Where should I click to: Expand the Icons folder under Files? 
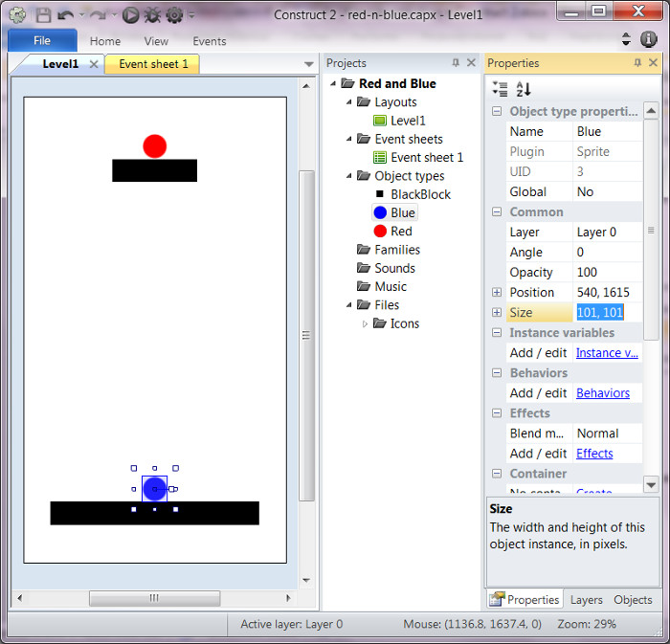(364, 323)
